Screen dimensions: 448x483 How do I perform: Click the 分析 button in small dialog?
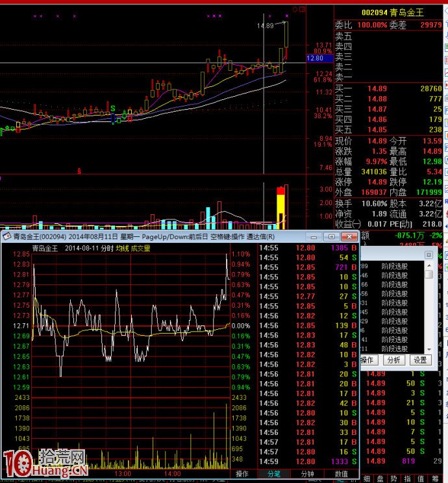(393, 360)
